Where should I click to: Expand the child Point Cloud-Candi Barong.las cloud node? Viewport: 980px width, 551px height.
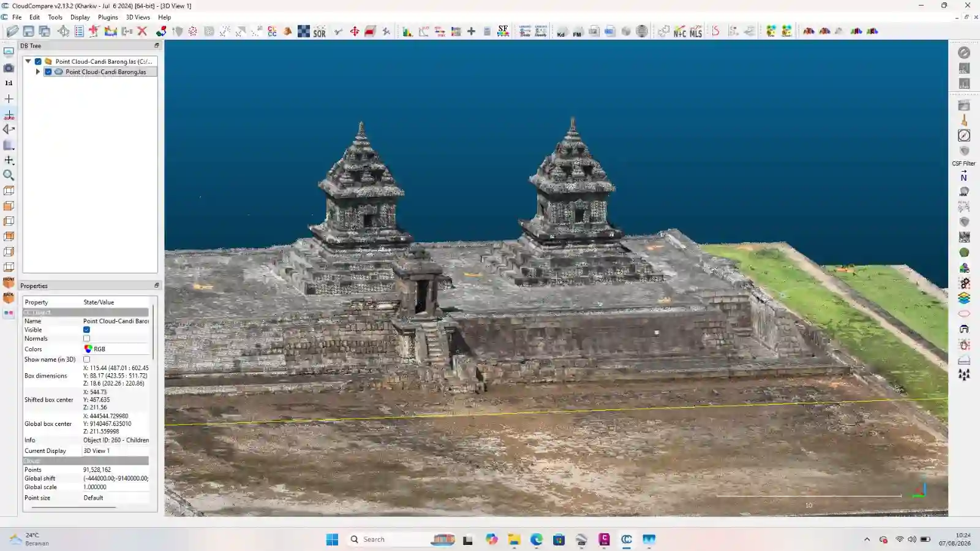38,72
